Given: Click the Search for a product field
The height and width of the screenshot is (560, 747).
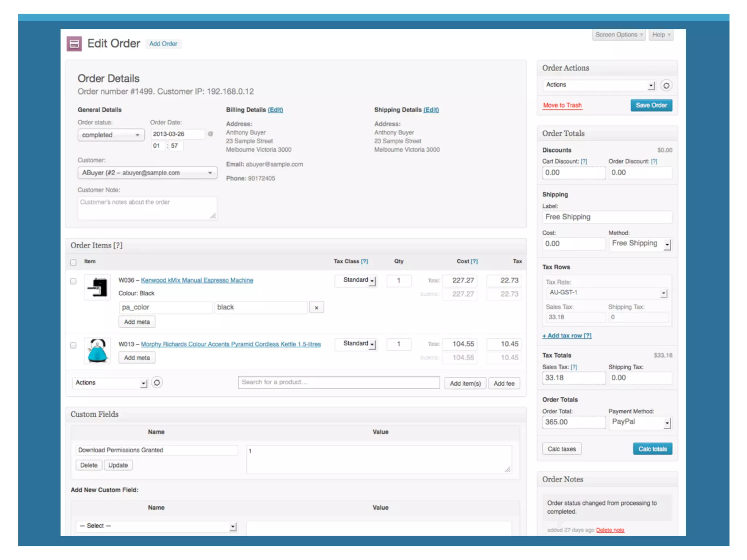Looking at the screenshot, I should click(338, 382).
